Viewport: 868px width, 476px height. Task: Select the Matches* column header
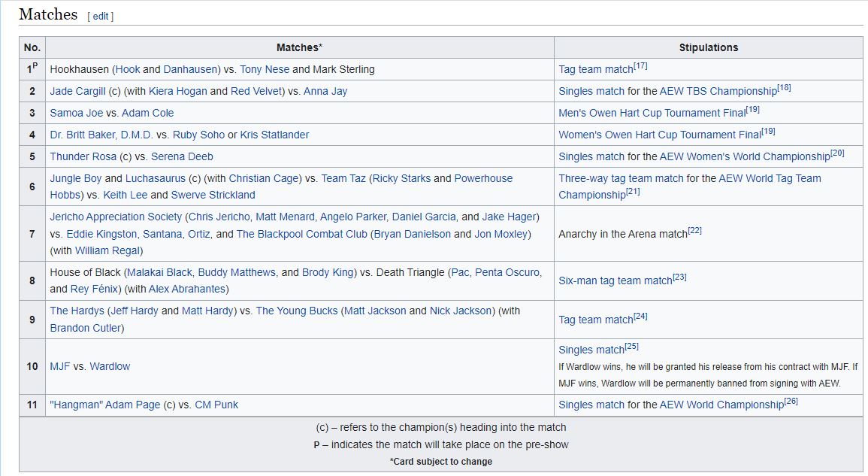tap(300, 47)
